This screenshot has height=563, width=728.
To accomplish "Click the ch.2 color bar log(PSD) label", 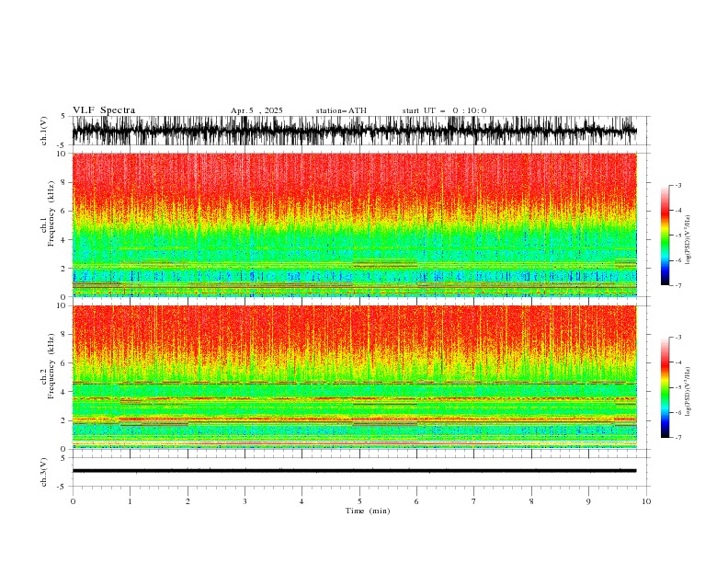I will tap(688, 392).
